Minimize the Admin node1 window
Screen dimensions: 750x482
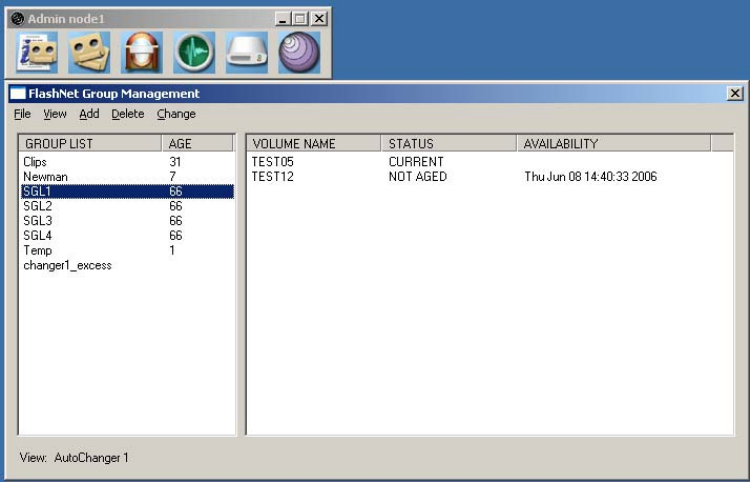(283, 19)
